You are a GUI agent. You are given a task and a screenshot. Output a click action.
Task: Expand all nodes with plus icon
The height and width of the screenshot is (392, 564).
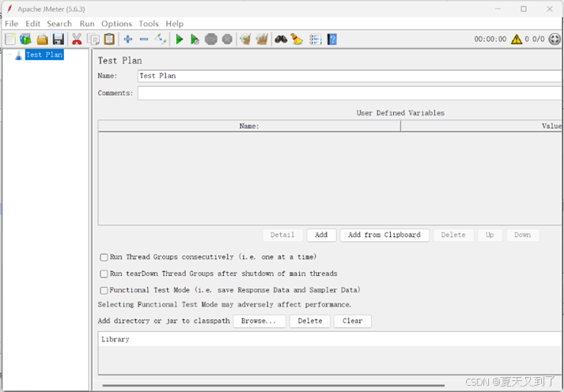(x=128, y=39)
